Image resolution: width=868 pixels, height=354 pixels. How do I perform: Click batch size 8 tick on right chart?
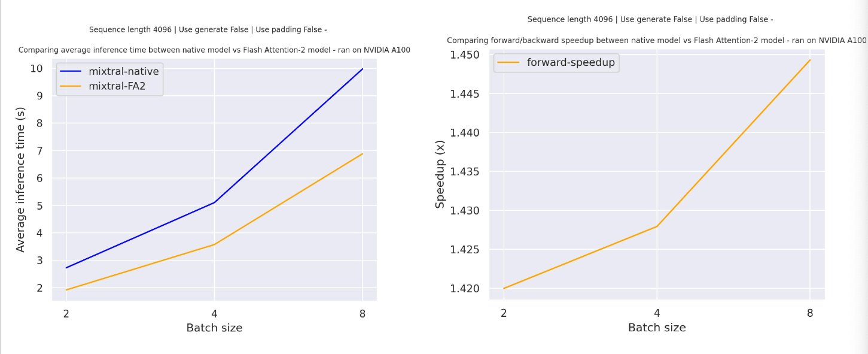click(x=810, y=313)
